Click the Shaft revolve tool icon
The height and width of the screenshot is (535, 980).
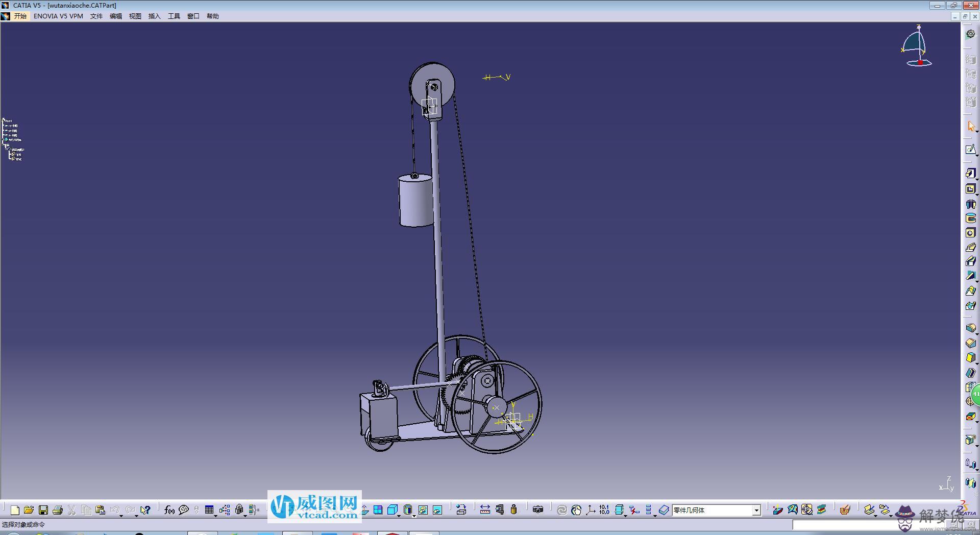pyautogui.click(x=970, y=204)
